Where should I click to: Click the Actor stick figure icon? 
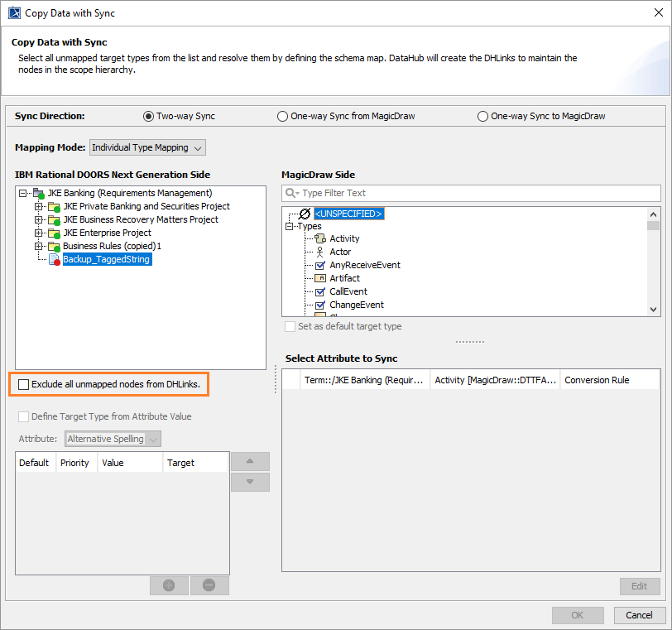point(321,252)
